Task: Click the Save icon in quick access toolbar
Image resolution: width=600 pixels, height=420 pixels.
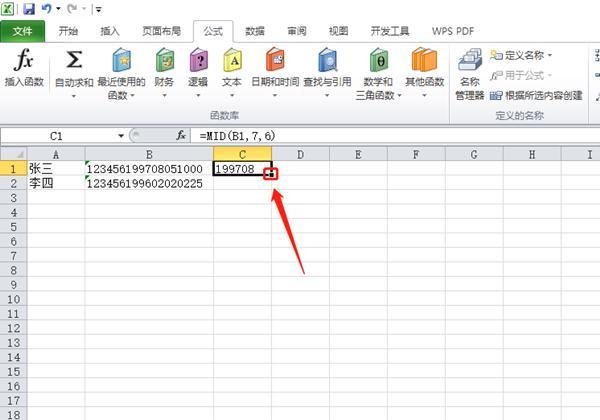Action: pos(29,8)
